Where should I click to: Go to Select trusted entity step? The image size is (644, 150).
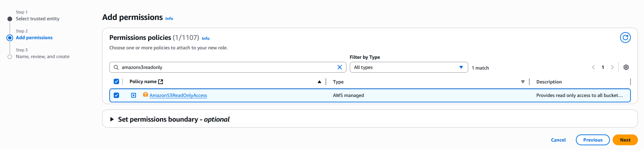pos(37,19)
